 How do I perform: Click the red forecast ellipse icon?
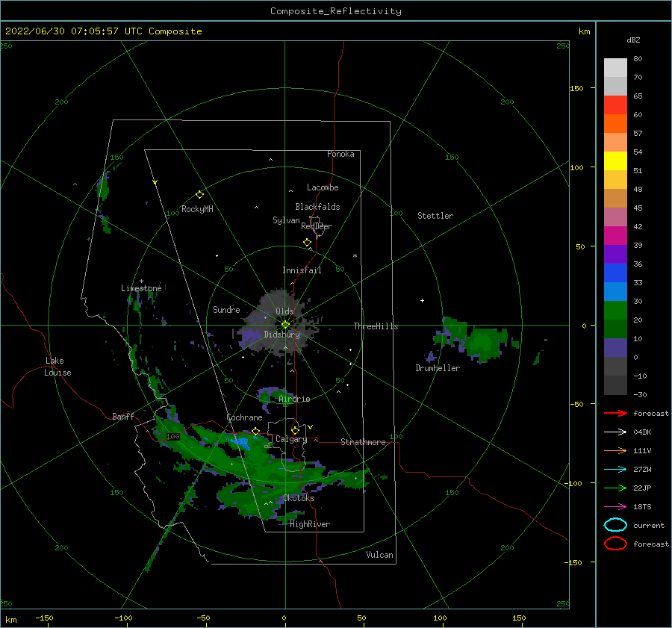point(615,543)
